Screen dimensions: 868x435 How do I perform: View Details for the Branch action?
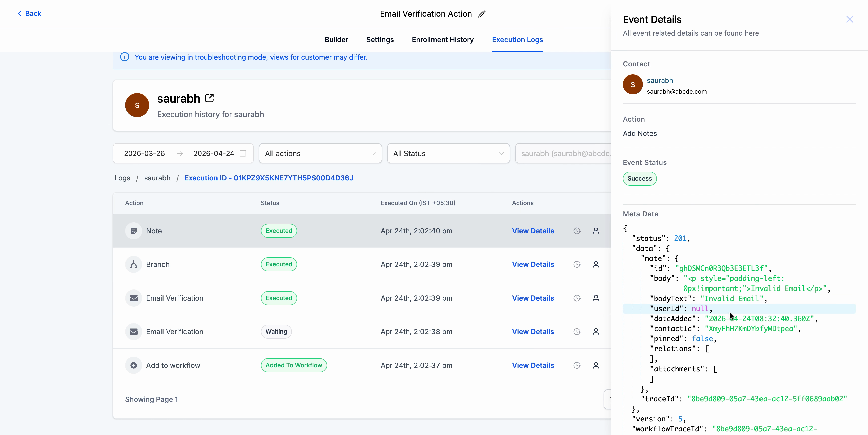(x=533, y=264)
